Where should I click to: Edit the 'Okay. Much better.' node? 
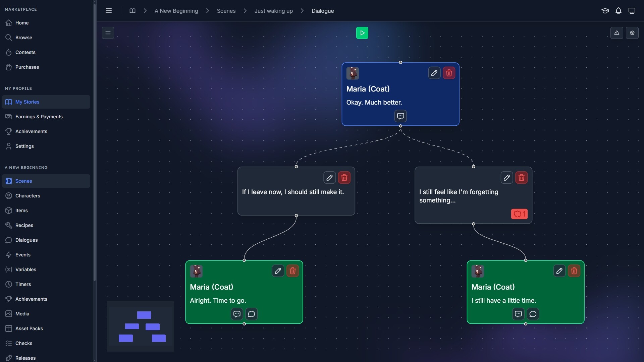click(434, 73)
